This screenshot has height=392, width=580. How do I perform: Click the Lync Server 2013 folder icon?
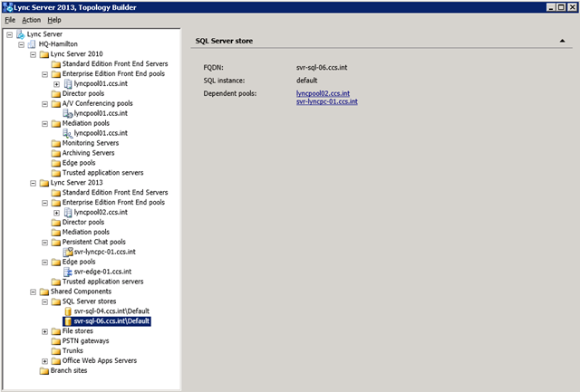pos(44,183)
